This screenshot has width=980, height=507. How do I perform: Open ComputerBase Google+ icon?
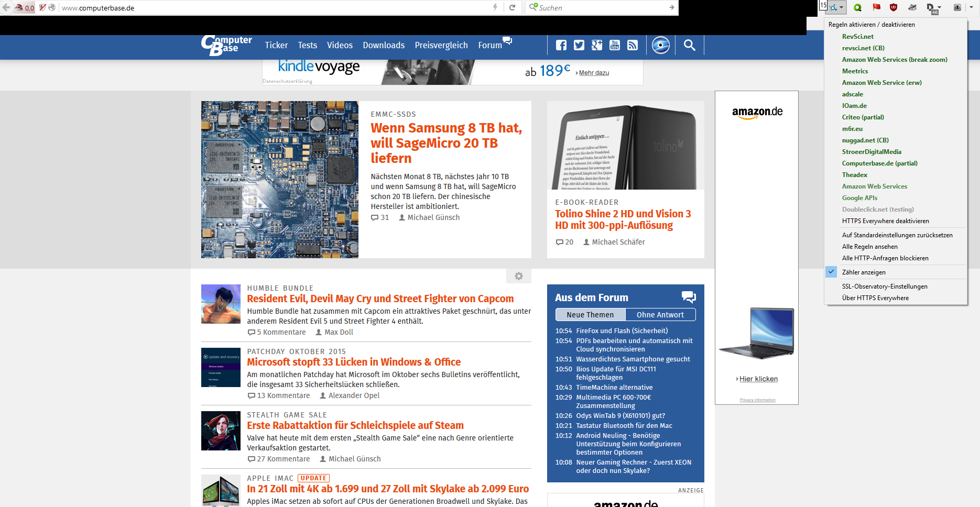click(597, 45)
